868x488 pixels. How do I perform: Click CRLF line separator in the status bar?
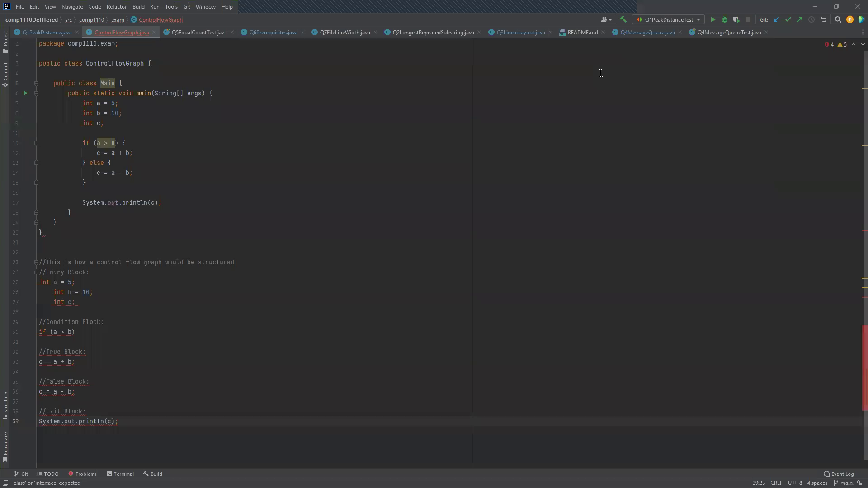776,483
